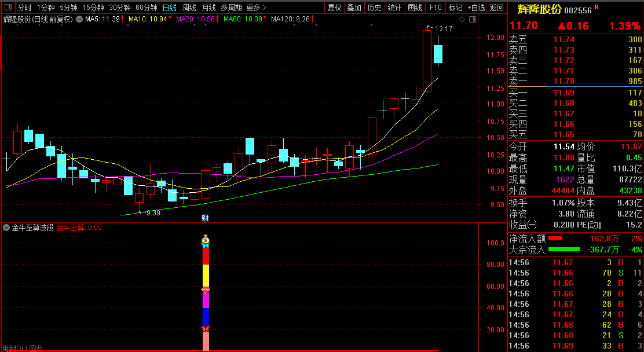Open 金牛至尊波段 indicator dropdown arrow
644x352 pixels.
(x=7, y=228)
